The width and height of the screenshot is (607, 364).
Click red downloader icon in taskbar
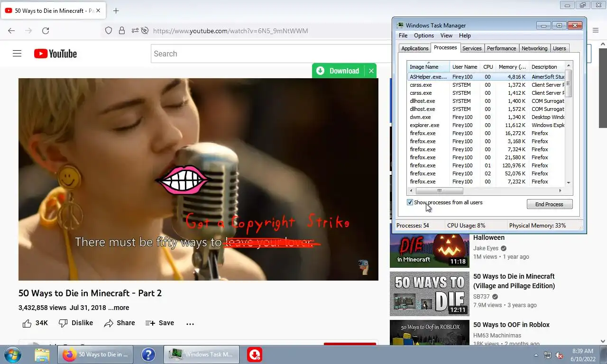tap(255, 355)
